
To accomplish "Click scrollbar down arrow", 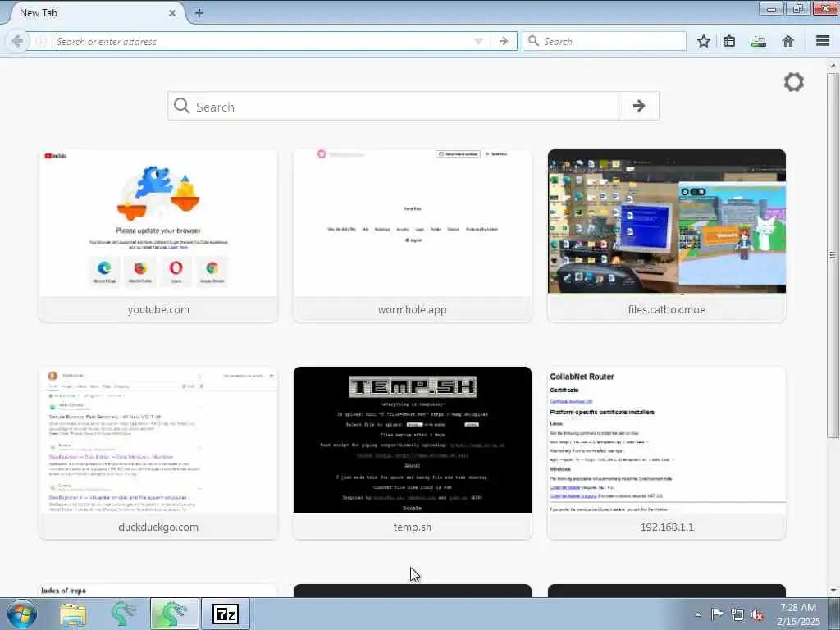I will 833,591.
